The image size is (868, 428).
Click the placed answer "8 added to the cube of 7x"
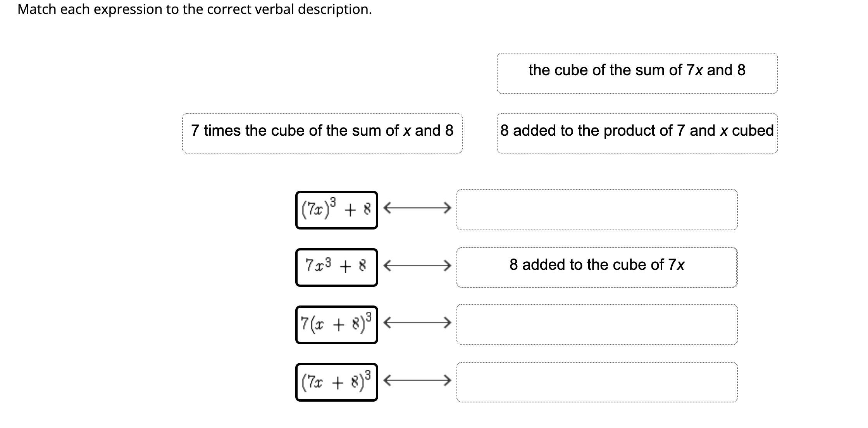(x=597, y=267)
